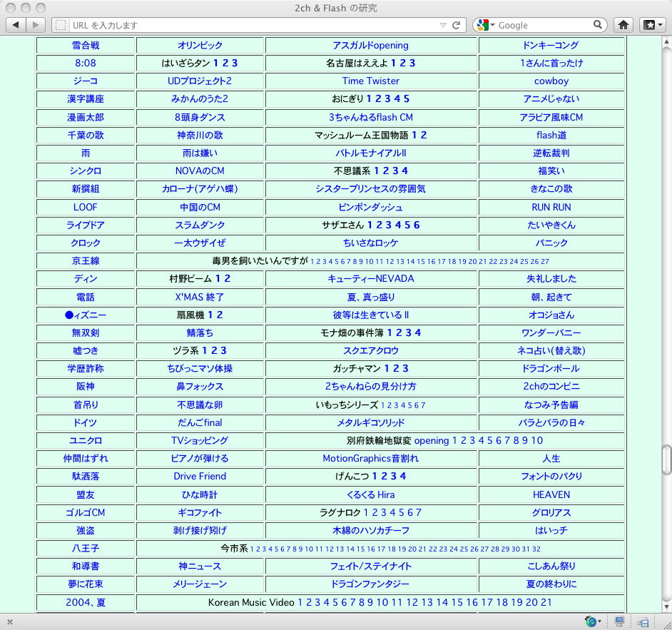The width and height of the screenshot is (672, 630).
Task: Click the globe icon in the status bar
Action: pos(591,621)
